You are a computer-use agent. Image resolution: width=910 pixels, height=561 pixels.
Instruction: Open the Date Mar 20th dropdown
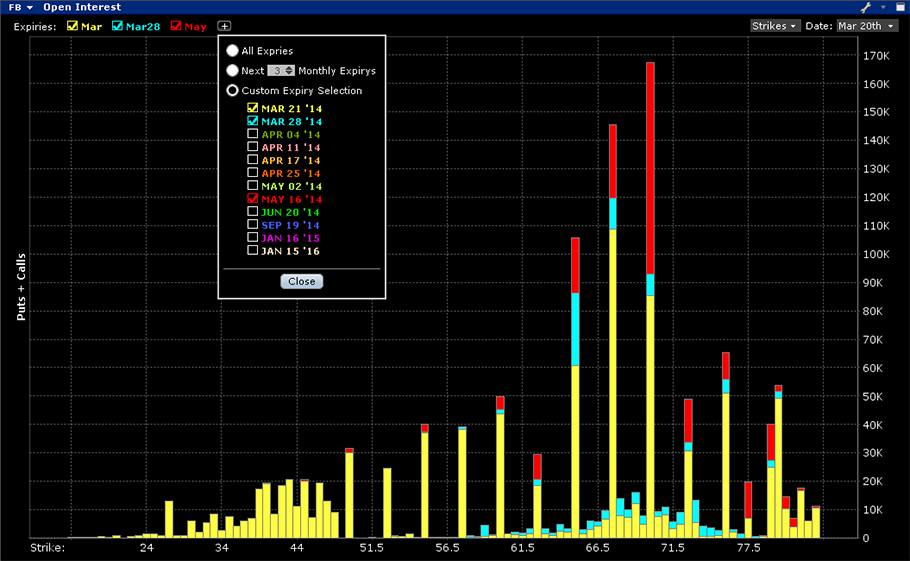[867, 26]
